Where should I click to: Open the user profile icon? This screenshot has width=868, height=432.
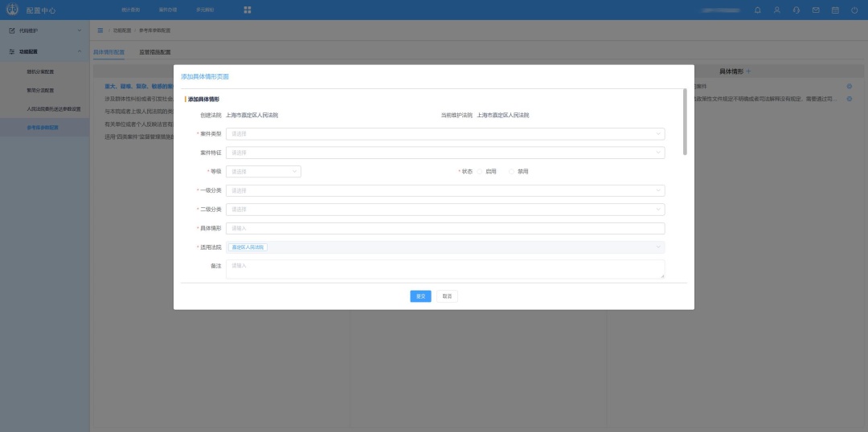pyautogui.click(x=776, y=10)
